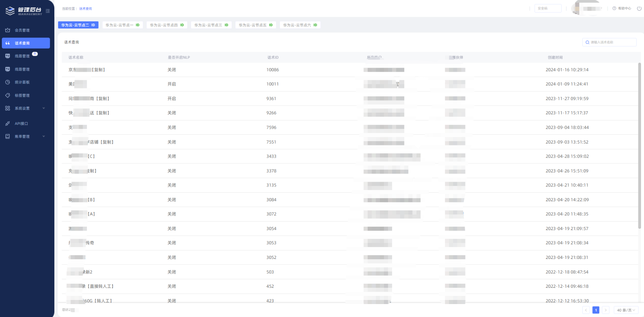Focus the 安全码 input field
The image size is (644, 317).
click(548, 9)
